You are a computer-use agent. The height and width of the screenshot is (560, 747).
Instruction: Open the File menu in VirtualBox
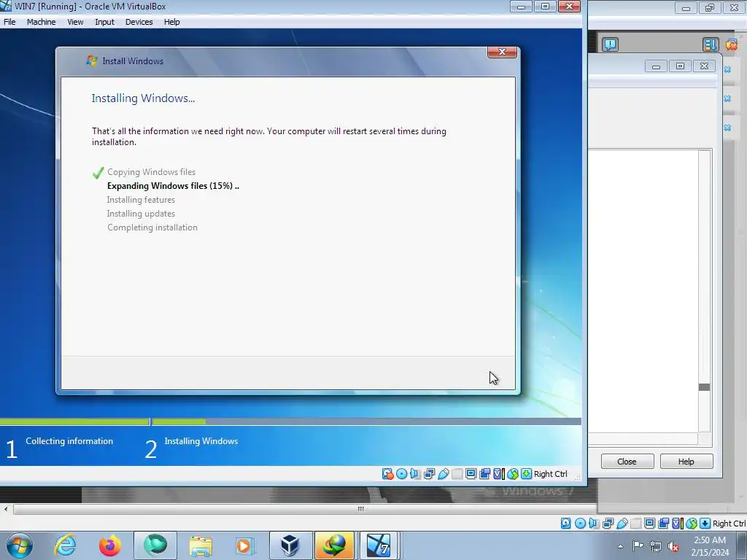[x=9, y=22]
